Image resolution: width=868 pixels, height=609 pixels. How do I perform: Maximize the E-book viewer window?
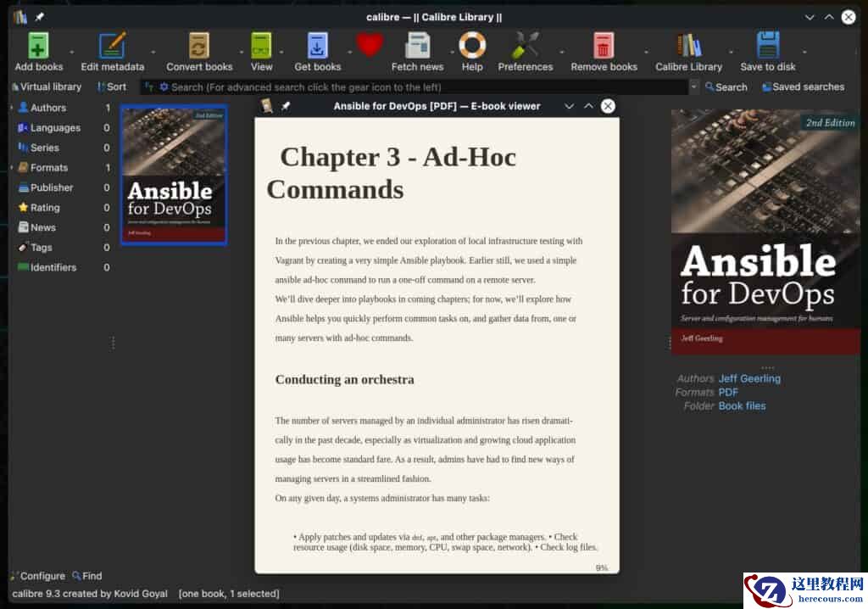tap(588, 106)
